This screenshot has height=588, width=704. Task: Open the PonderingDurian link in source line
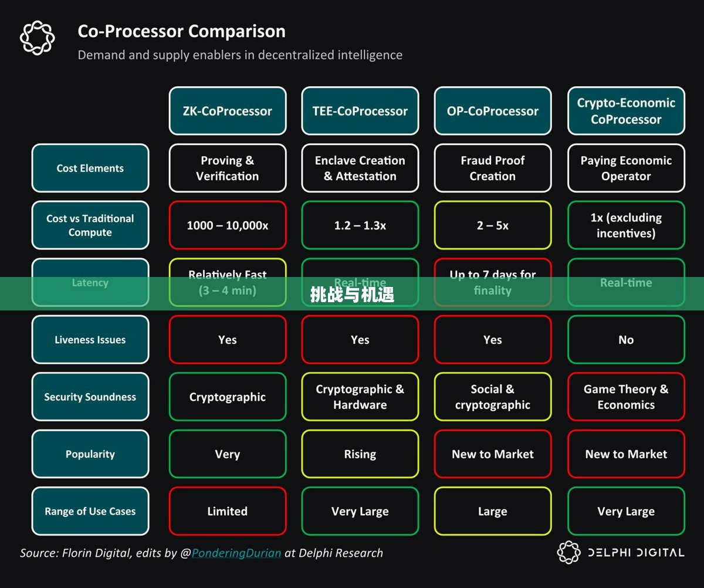click(236, 553)
